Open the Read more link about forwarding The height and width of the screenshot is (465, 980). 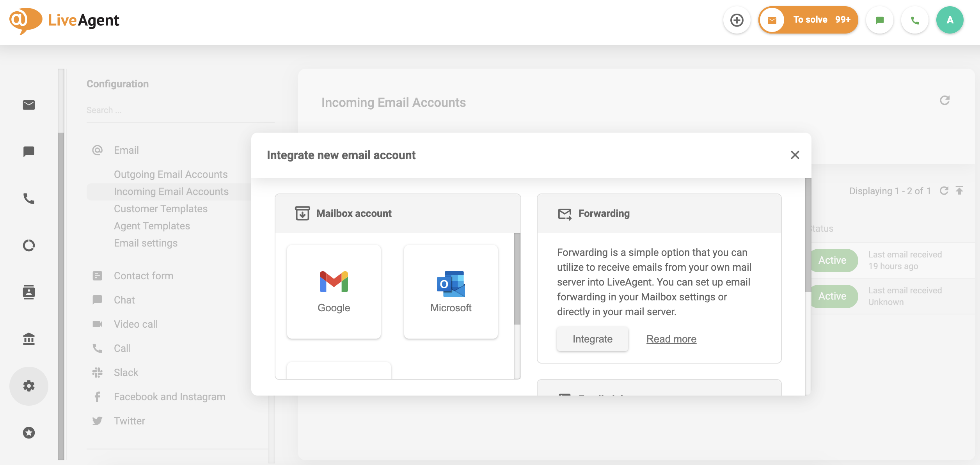point(671,339)
